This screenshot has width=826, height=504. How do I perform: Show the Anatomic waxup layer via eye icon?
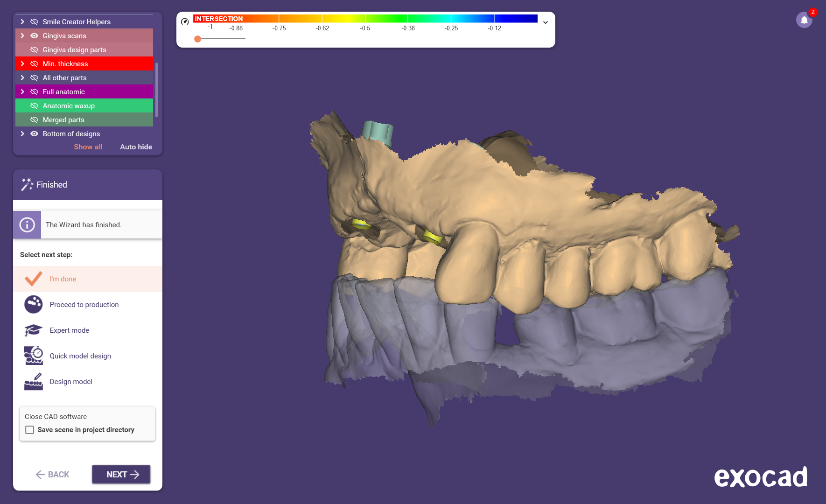pyautogui.click(x=35, y=106)
